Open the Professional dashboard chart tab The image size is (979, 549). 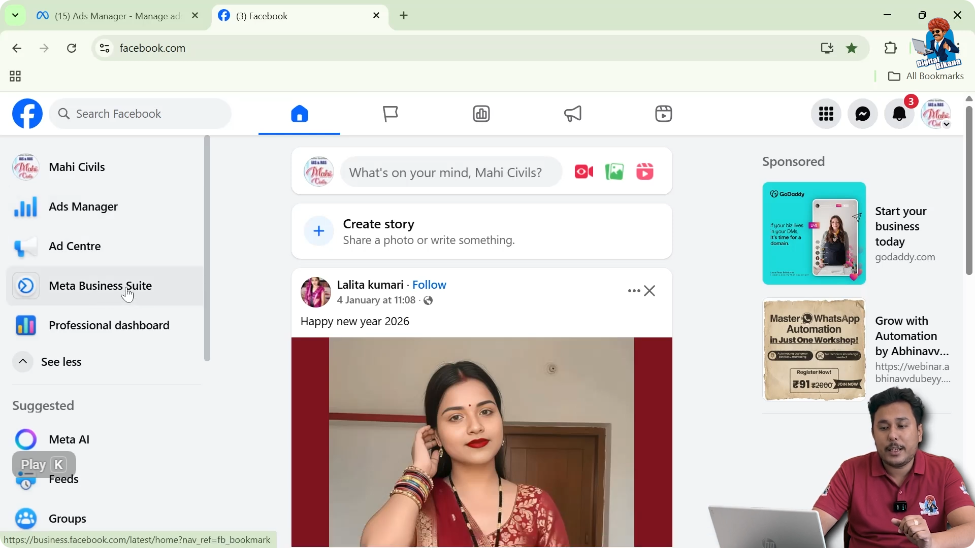click(481, 114)
